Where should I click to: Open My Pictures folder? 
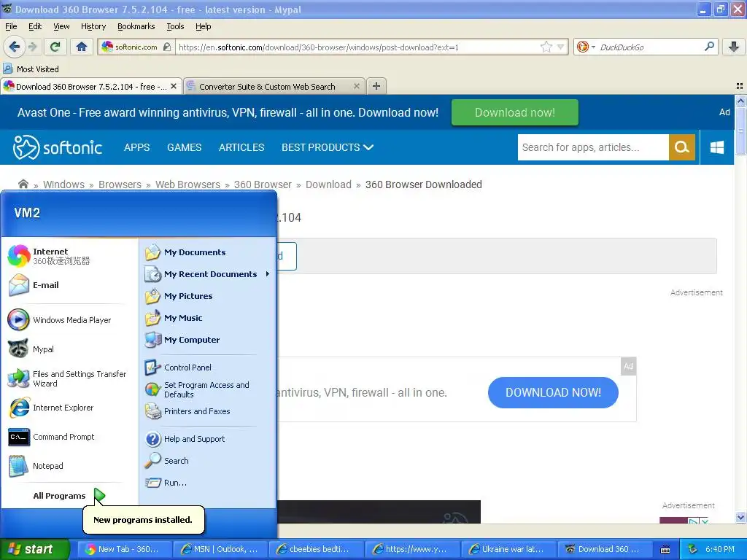click(x=208, y=296)
